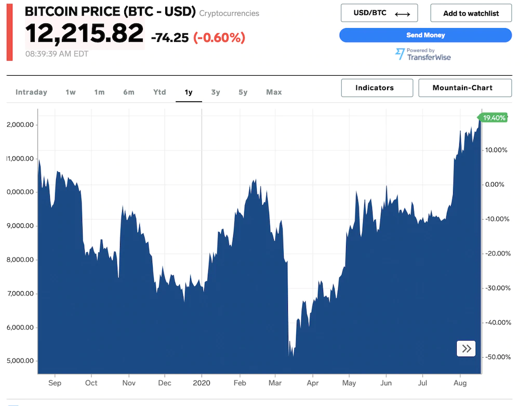Image resolution: width=532 pixels, height=406 pixels.
Task: Click the green 19.40% performance badge
Action: (493, 118)
